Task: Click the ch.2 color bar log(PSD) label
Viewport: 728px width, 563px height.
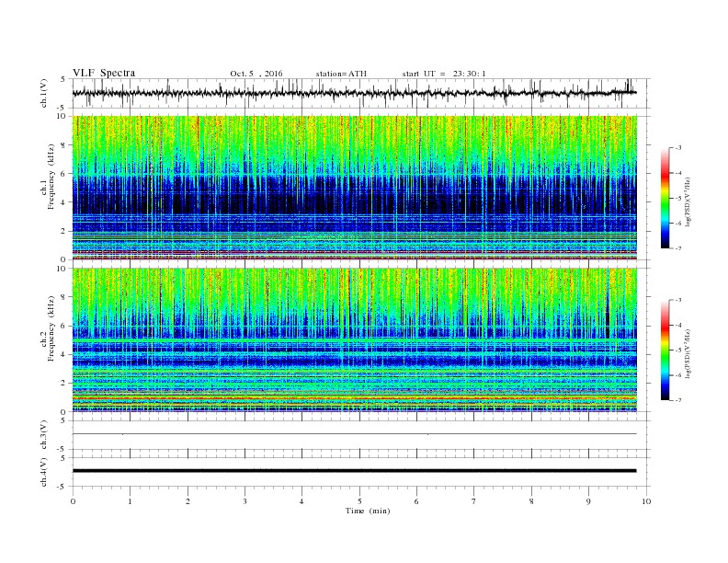Action: point(688,354)
